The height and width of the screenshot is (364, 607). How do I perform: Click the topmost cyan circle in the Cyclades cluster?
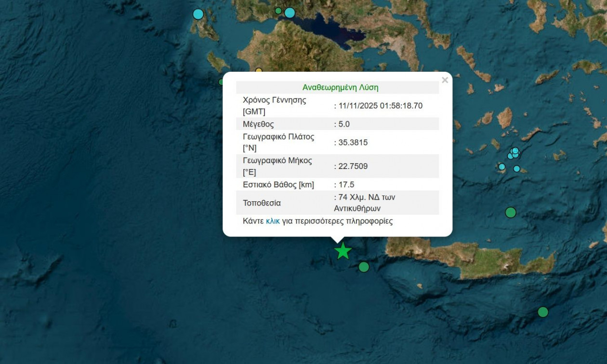click(x=515, y=151)
